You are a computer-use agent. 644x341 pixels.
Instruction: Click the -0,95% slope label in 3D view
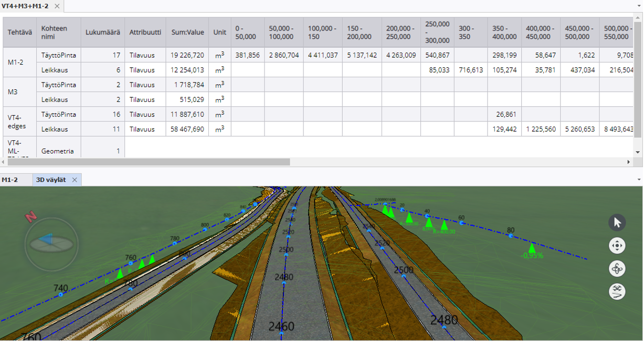coord(532,255)
